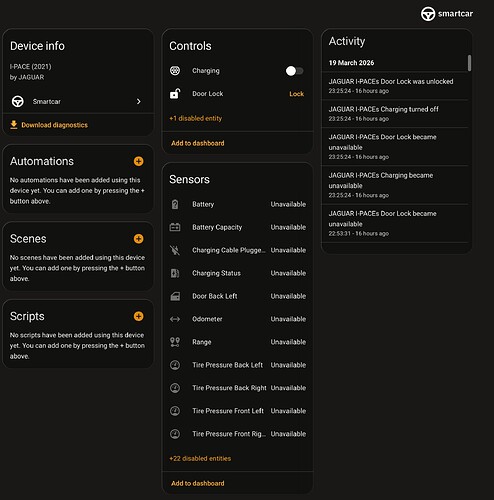
Task: Click the Activity panel scrollbar
Action: [469, 63]
